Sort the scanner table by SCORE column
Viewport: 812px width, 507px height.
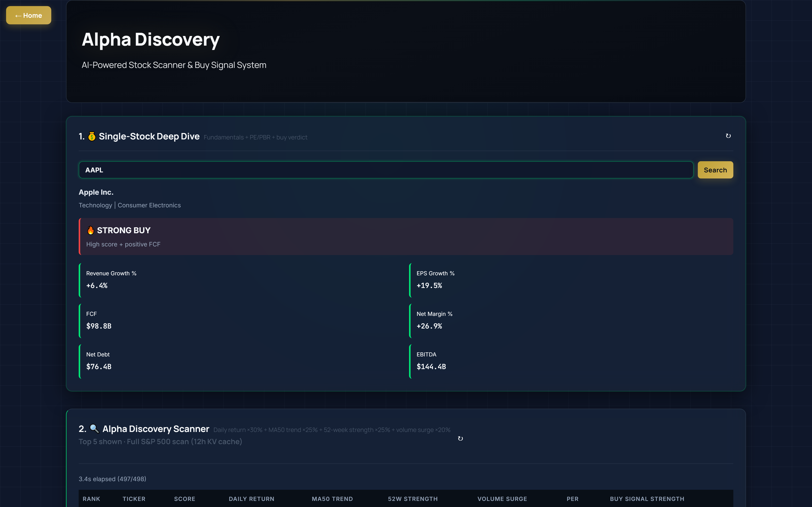(x=185, y=499)
